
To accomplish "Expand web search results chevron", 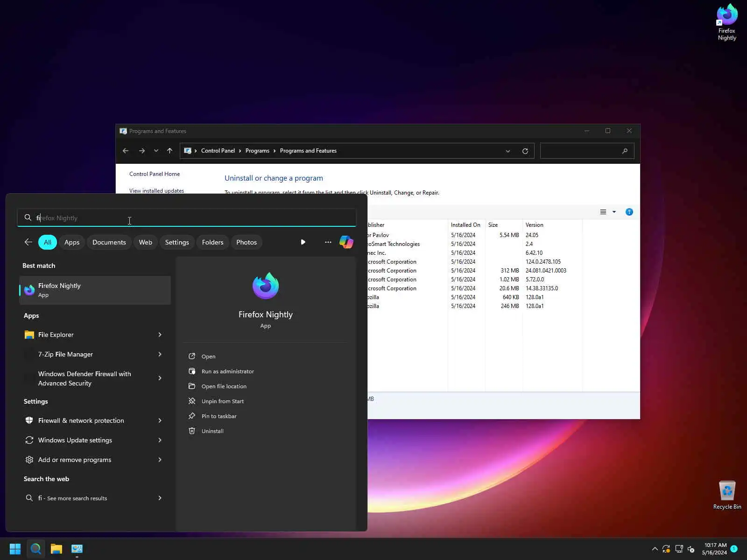I will coord(160,498).
